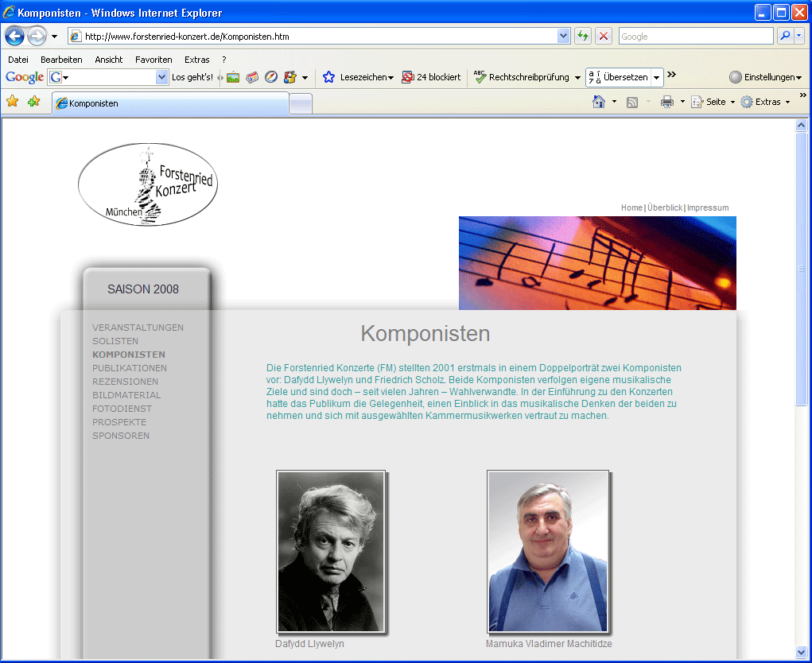Click the Google toolbar cards icon
The image size is (812, 663).
(x=252, y=78)
